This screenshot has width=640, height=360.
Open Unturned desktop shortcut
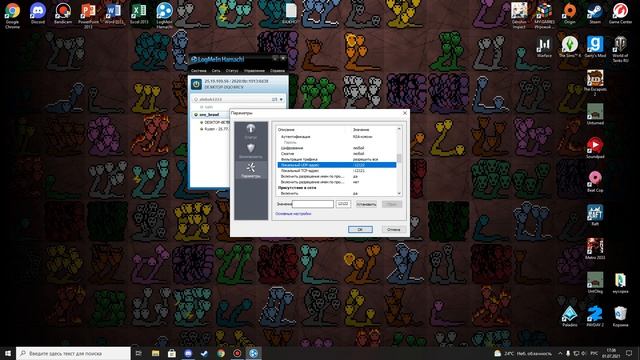[x=595, y=115]
